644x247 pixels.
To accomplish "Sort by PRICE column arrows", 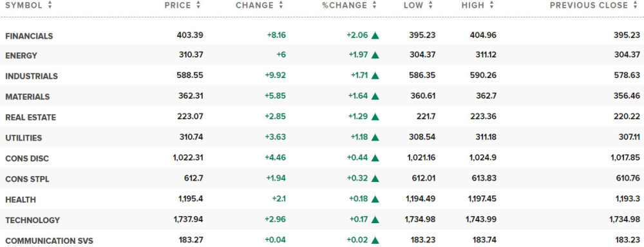I will 198,5.
